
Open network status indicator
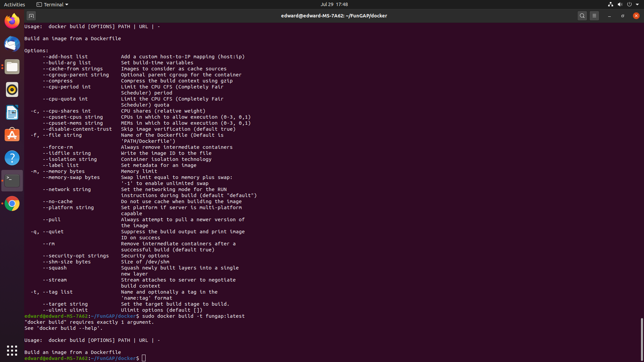coord(610,4)
